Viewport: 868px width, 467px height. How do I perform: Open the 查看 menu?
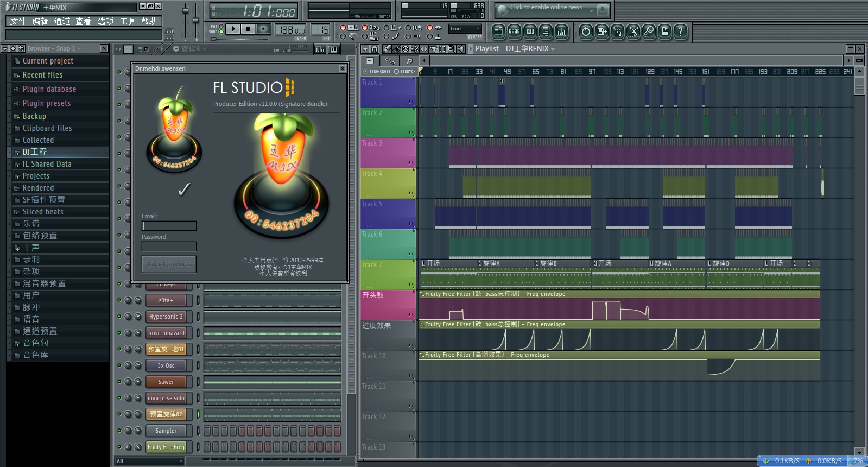click(84, 21)
